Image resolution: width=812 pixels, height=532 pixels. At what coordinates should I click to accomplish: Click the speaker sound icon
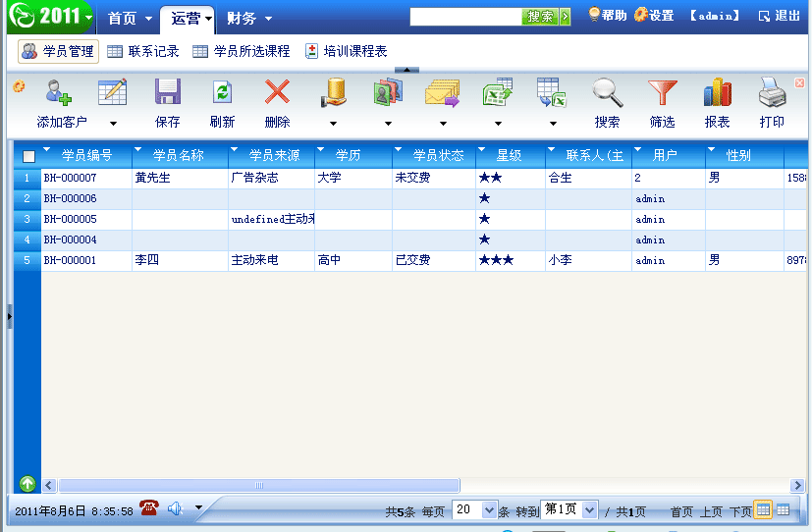point(176,508)
